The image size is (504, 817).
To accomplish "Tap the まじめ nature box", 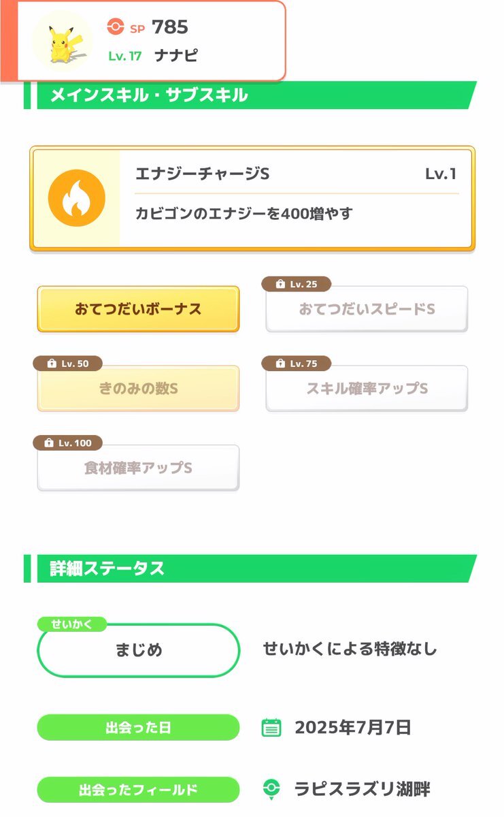I will (x=139, y=650).
